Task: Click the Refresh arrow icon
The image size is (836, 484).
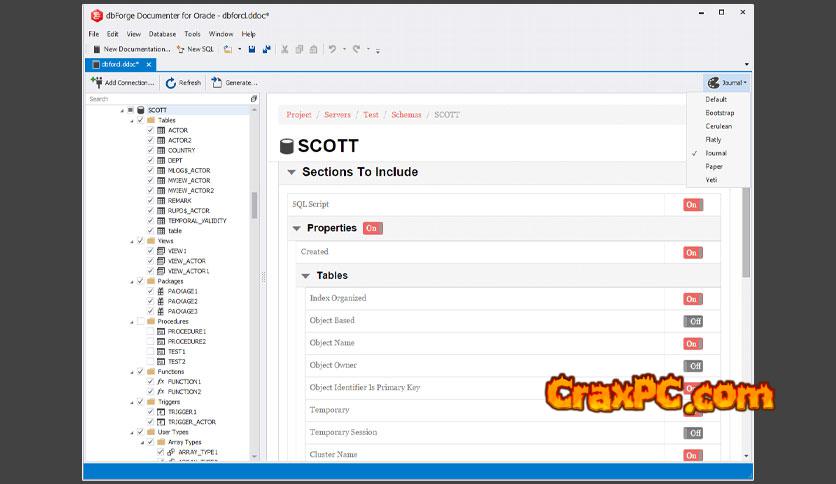Action: (171, 83)
